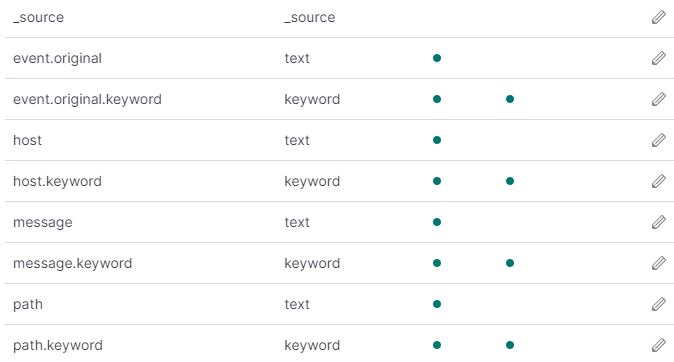This screenshot has height=362, width=674.
Task: Edit the _source field with pencil icon
Action: click(x=659, y=17)
